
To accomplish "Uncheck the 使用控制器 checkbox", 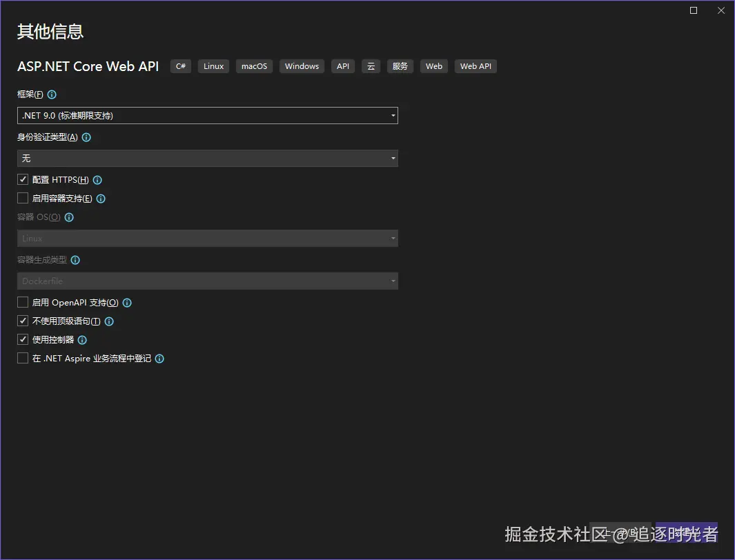I will click(x=23, y=339).
